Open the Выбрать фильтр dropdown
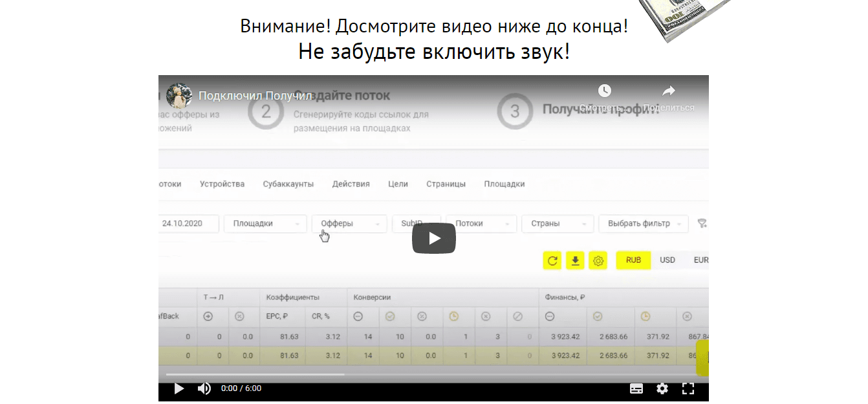This screenshot has height=404, width=868. [x=643, y=223]
